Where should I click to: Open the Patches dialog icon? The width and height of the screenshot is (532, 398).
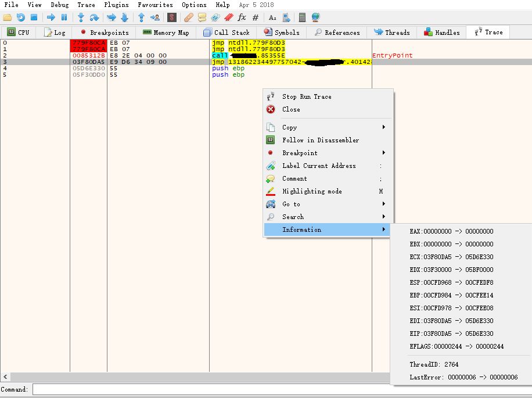pos(189,17)
